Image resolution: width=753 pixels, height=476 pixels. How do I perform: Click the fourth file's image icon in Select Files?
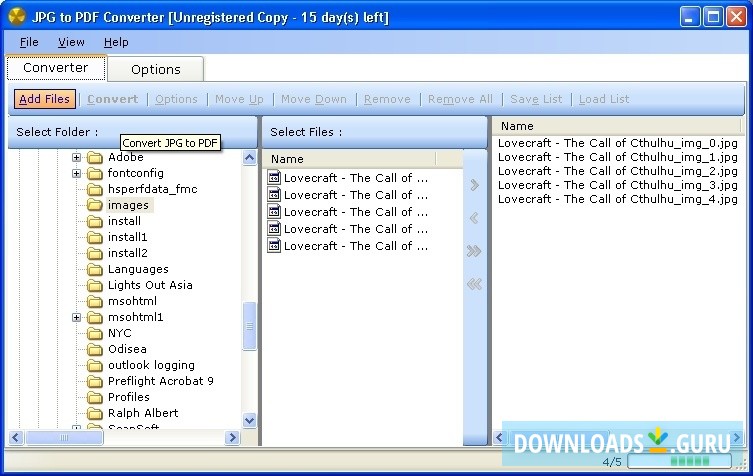(274, 229)
